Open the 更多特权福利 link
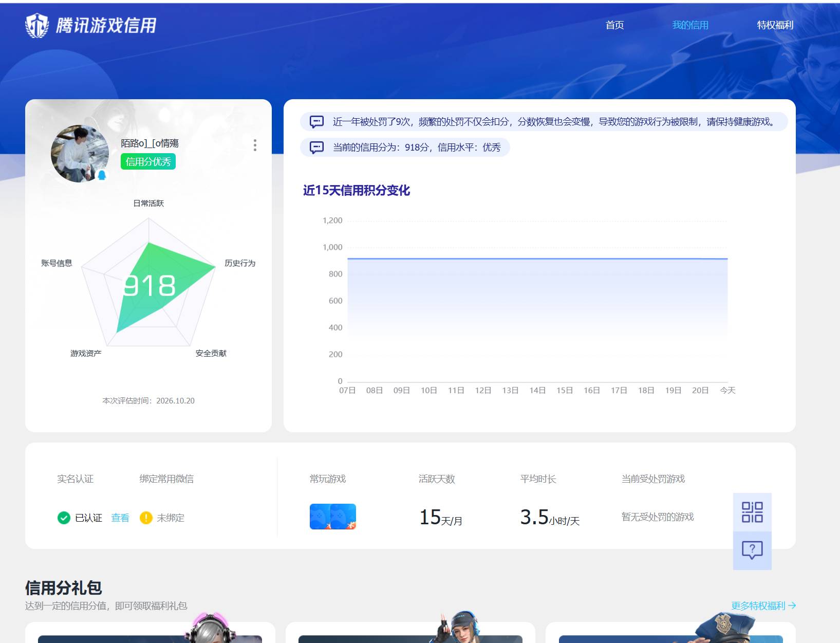 tap(763, 605)
